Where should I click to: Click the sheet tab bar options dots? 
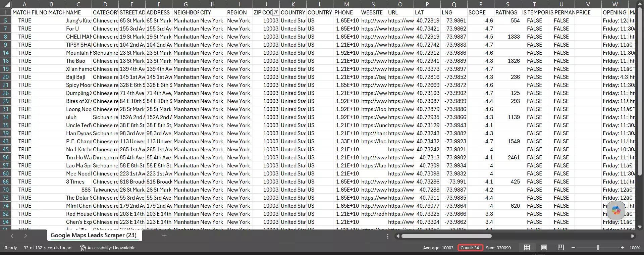[x=388, y=236]
